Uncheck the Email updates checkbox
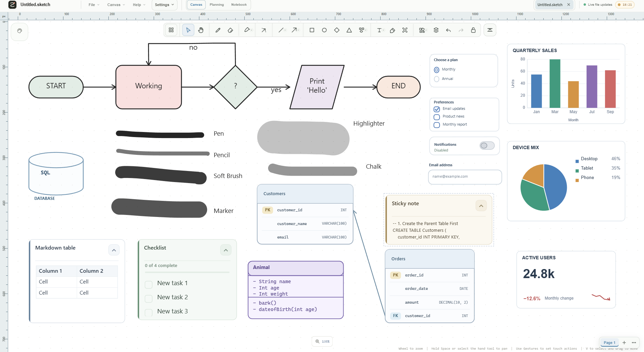 coord(437,109)
